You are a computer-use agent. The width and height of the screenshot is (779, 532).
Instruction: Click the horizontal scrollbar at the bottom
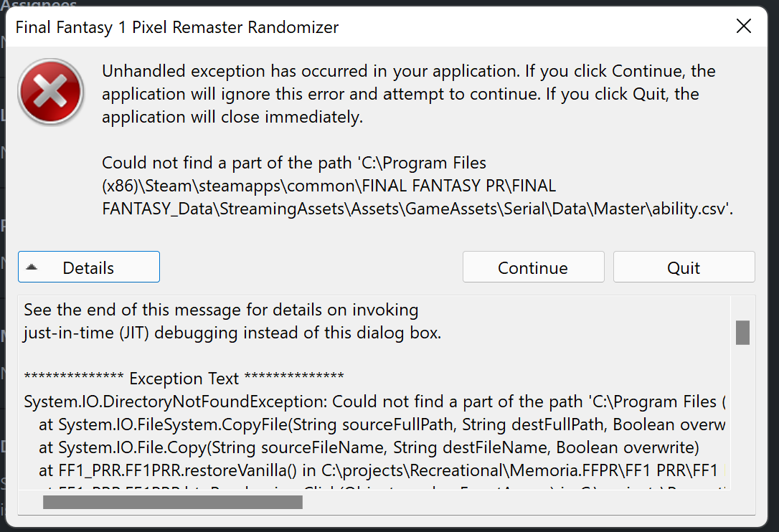pos(172,502)
